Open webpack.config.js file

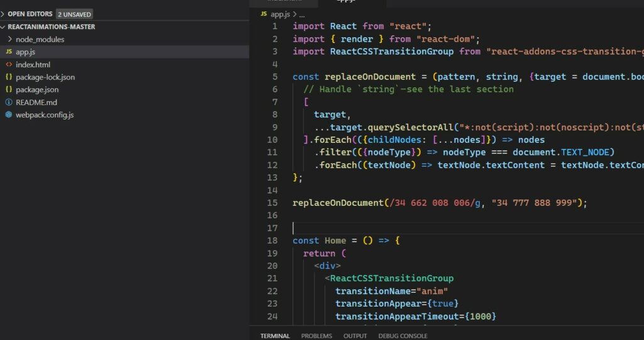pos(45,115)
